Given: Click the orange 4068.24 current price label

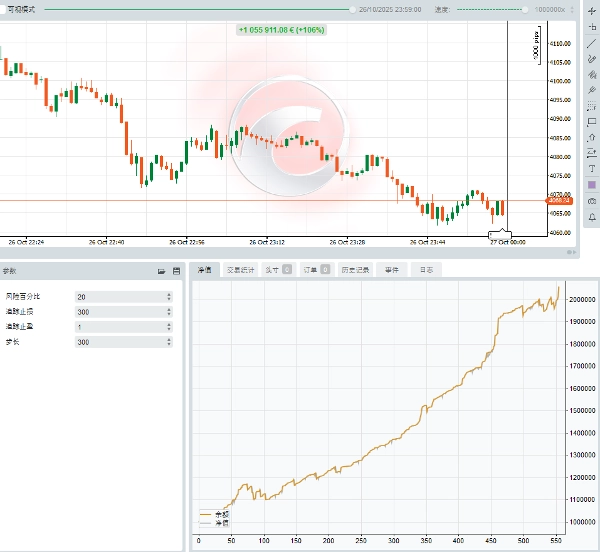Looking at the screenshot, I should point(559,200).
